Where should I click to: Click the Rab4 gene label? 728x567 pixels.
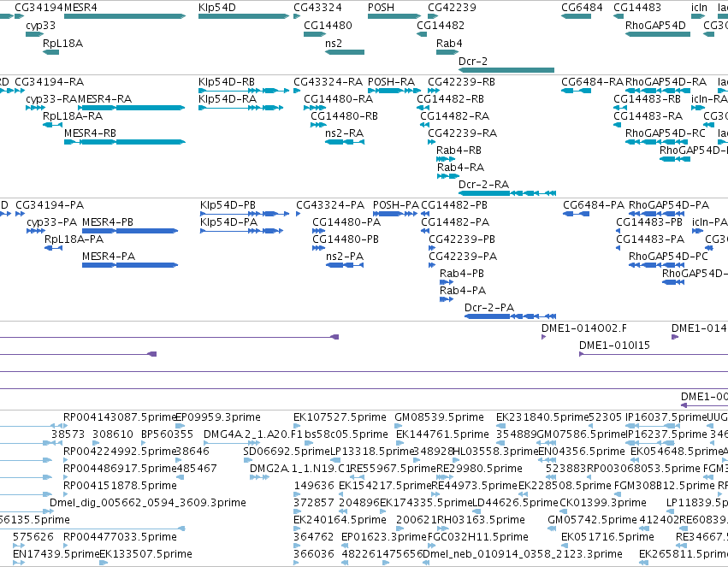pos(449,44)
